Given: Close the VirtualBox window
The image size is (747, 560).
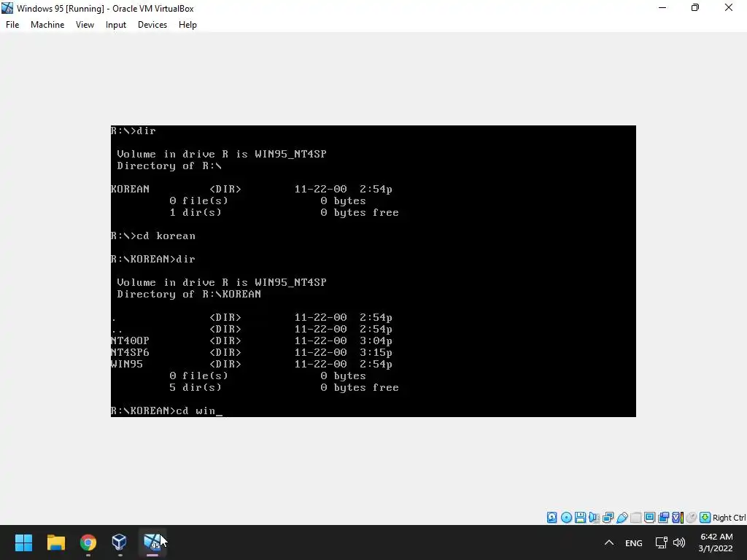Looking at the screenshot, I should click(x=729, y=7).
